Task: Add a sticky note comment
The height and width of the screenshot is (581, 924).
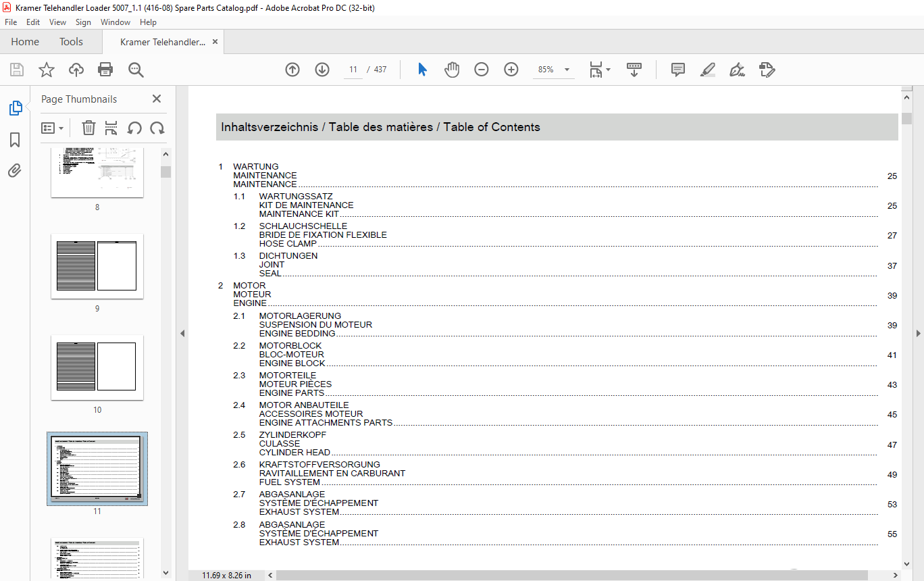Action: tap(678, 70)
